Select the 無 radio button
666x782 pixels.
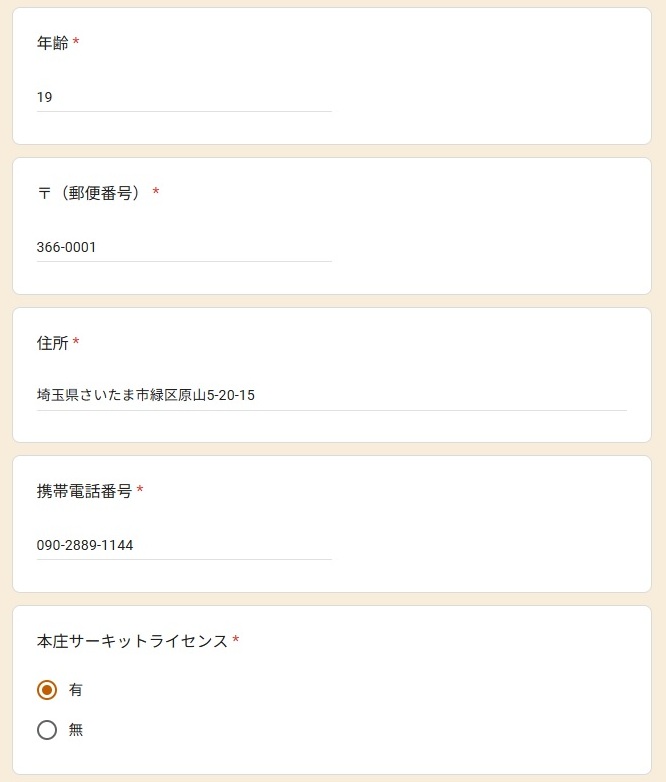(47, 730)
